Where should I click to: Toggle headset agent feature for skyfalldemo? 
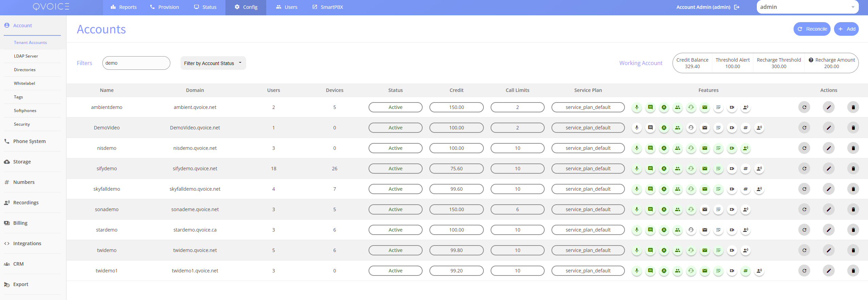691,189
